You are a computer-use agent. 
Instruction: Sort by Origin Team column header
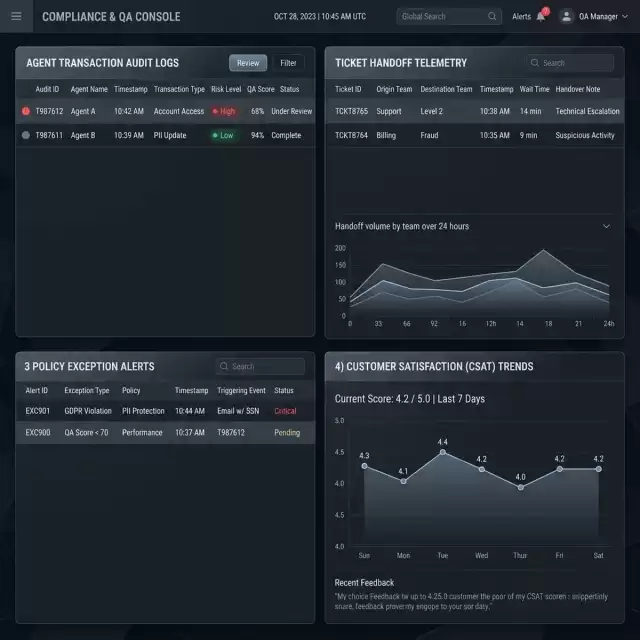click(x=394, y=89)
